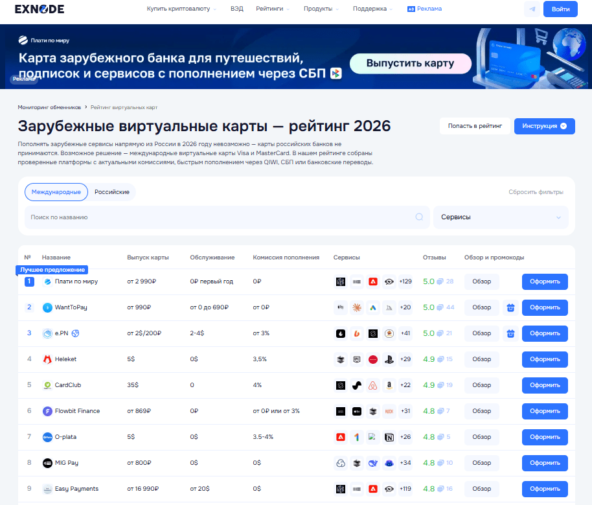Switch to the Российские tab
The image size is (592, 505).
coord(112,192)
